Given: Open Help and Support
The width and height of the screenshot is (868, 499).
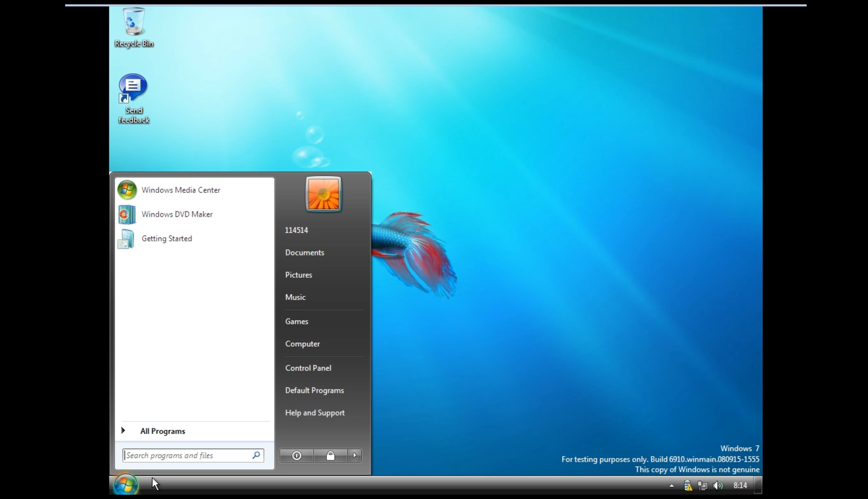Looking at the screenshot, I should tap(315, 413).
